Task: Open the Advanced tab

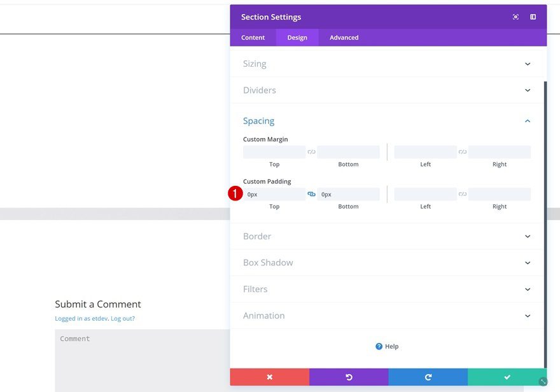Action: tap(344, 38)
